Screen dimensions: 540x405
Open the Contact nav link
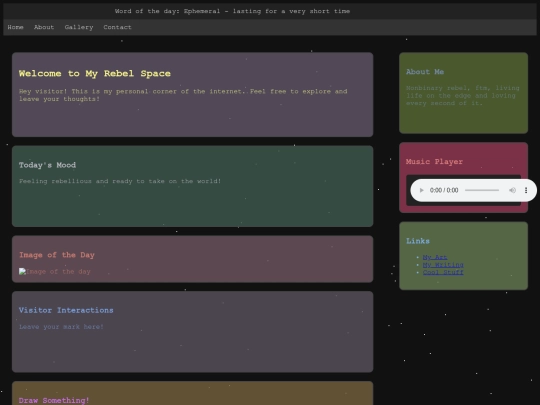[x=117, y=27]
